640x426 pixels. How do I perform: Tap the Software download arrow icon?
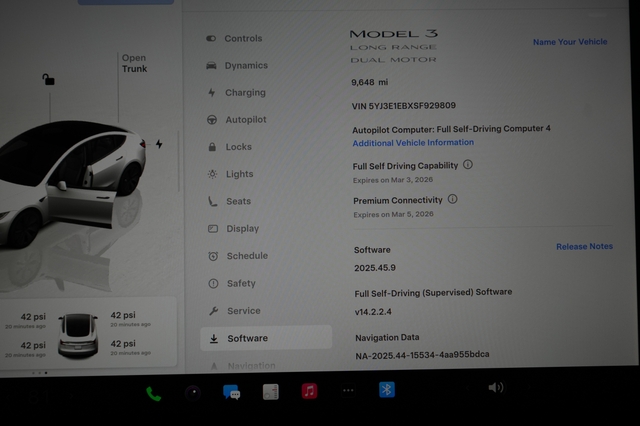(214, 339)
